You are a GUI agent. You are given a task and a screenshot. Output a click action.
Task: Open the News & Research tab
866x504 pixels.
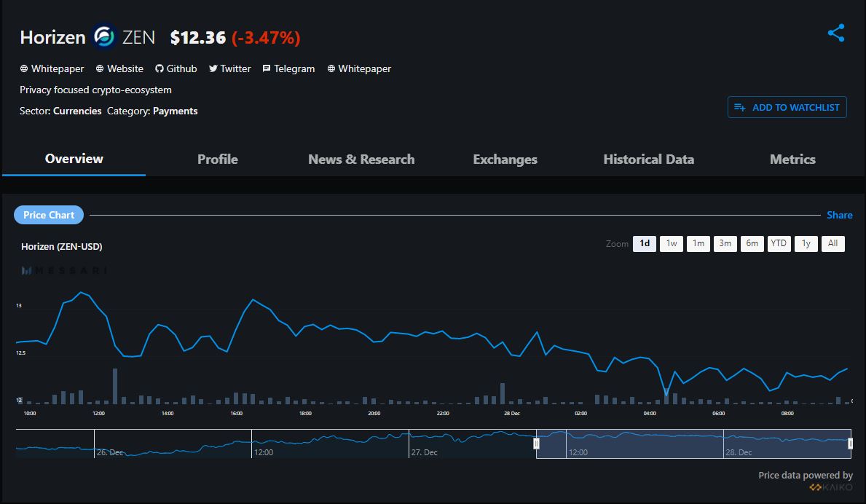point(361,160)
